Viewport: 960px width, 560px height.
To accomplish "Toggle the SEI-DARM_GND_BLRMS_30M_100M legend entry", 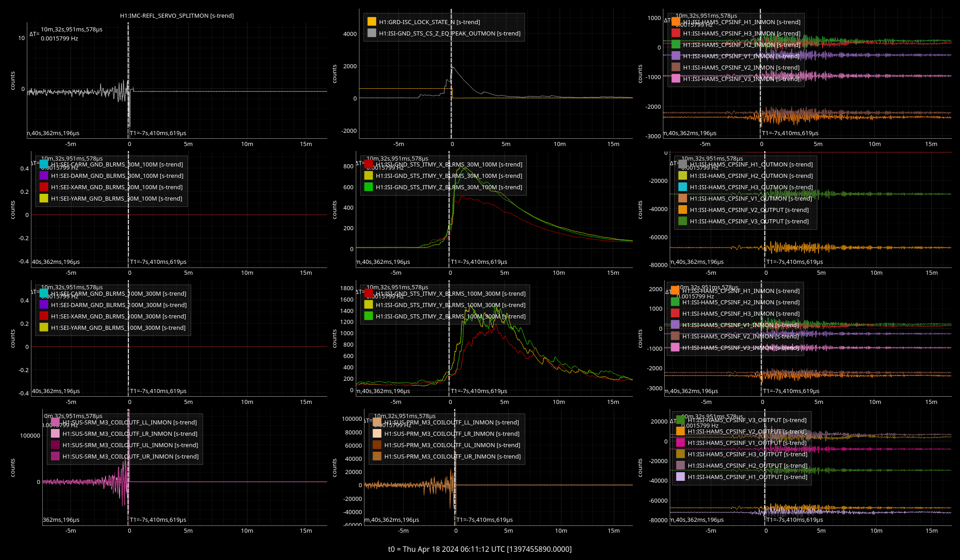I will point(111,176).
